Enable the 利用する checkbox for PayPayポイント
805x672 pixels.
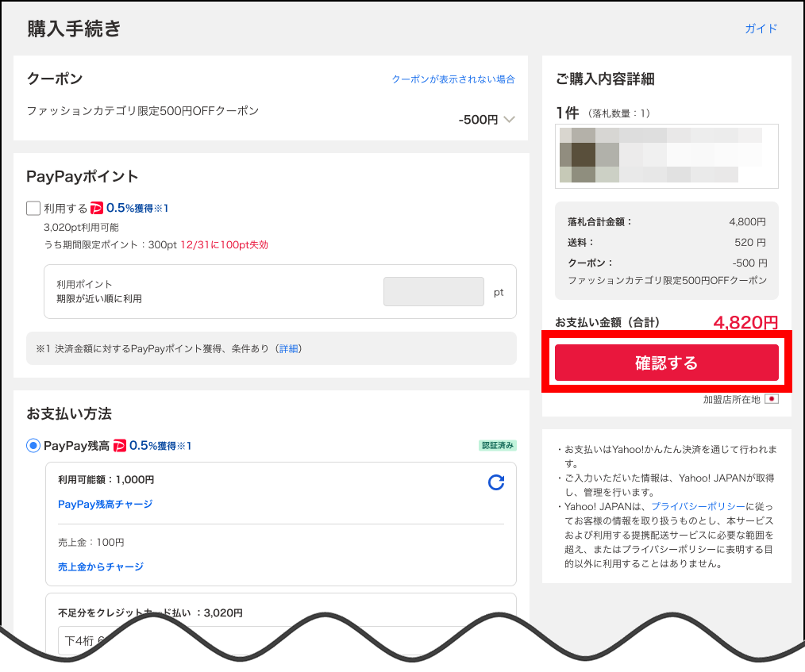(x=33, y=208)
